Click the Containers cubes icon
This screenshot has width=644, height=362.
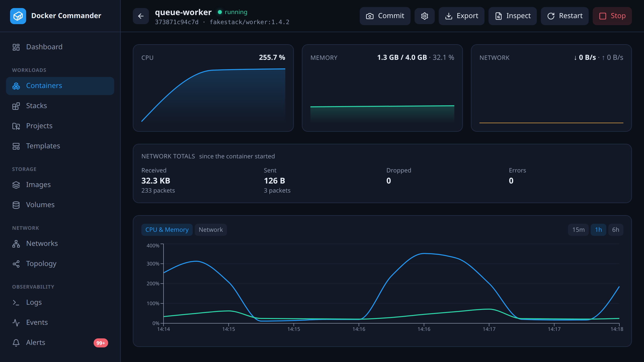coord(16,86)
